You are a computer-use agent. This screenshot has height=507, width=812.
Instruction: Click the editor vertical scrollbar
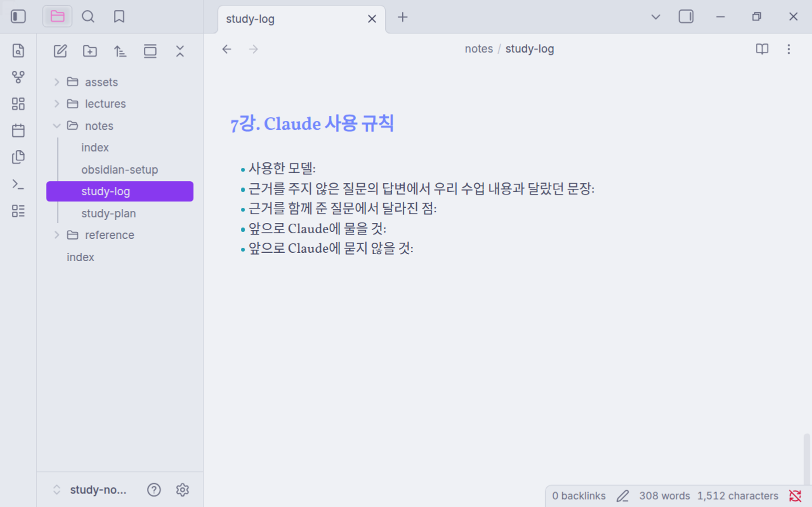[x=807, y=459]
